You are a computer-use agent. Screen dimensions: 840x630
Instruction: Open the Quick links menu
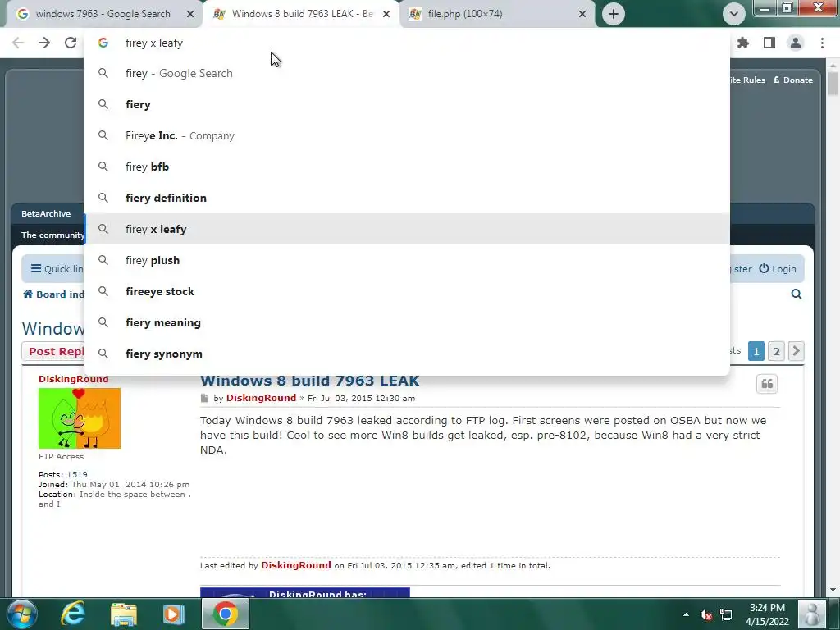pos(57,268)
